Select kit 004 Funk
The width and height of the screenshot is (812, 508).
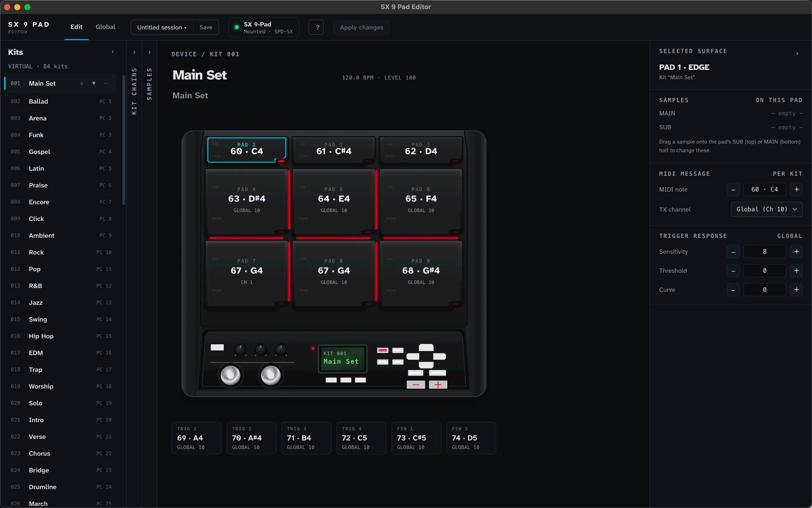coord(60,135)
